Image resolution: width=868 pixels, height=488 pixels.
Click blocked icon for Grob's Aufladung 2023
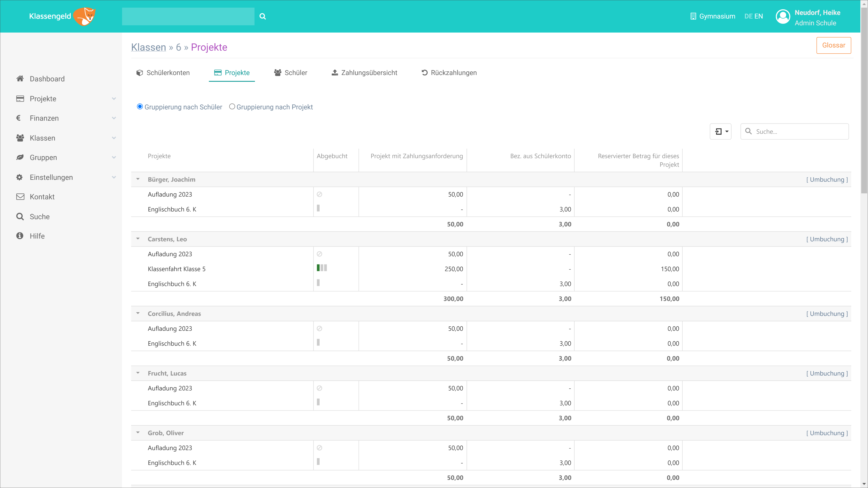(319, 448)
